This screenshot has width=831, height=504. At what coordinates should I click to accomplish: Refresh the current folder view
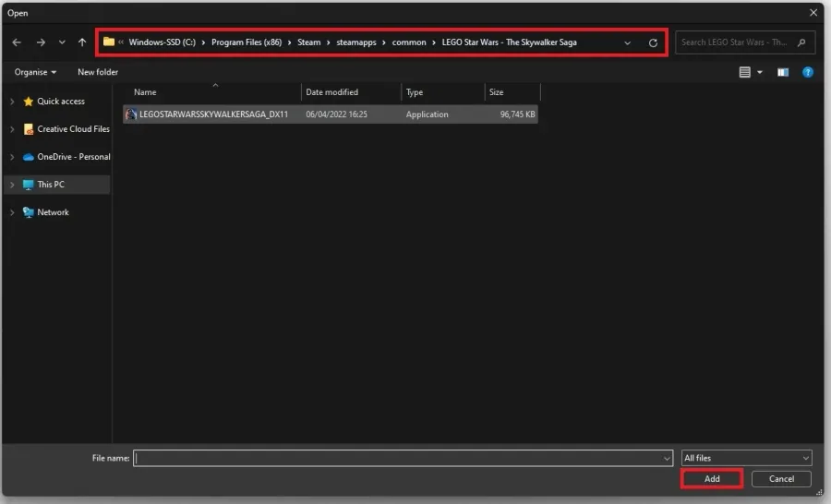(653, 43)
